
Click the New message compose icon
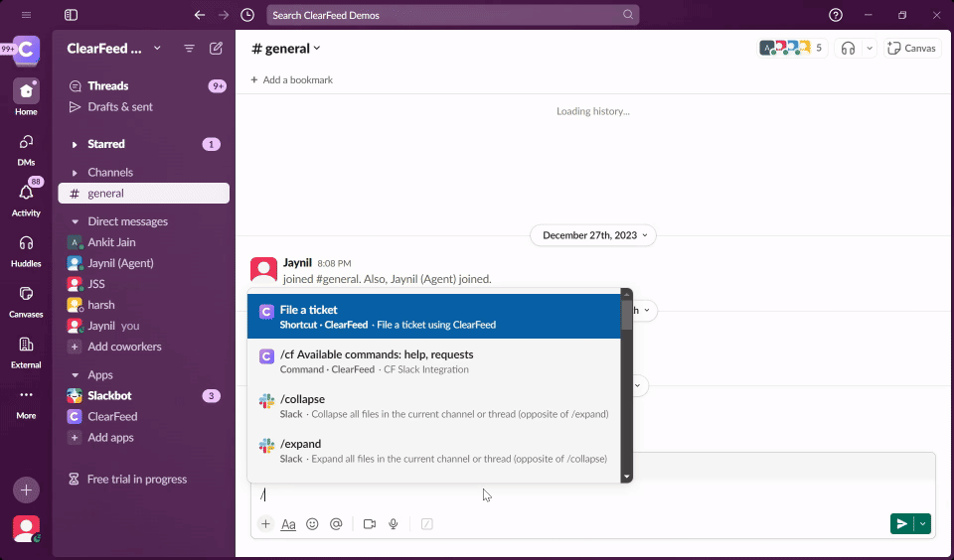[216, 49]
